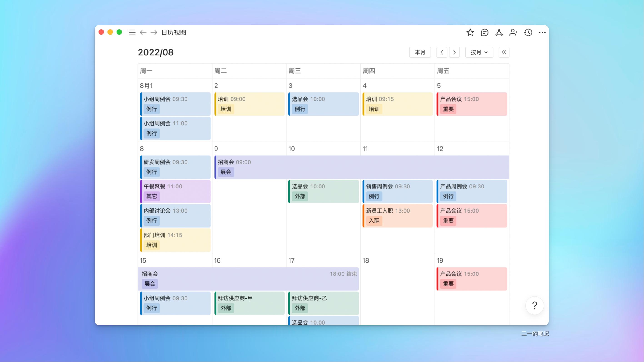
Task: Open the more options ellipsis menu
Action: click(x=542, y=32)
